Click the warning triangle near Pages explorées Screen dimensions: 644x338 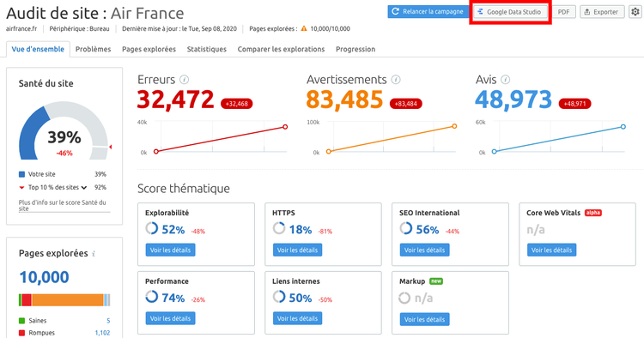pyautogui.click(x=304, y=28)
